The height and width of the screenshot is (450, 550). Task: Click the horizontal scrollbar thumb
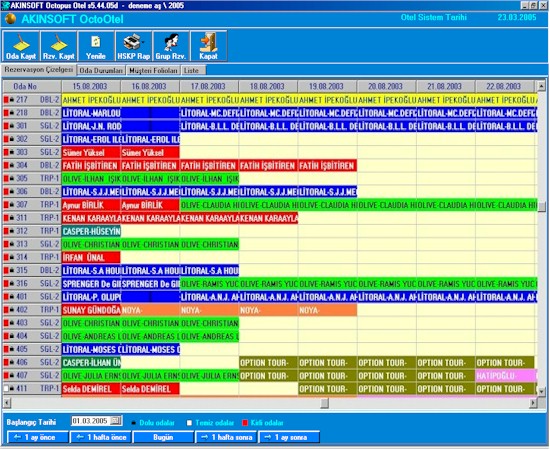click(324, 403)
